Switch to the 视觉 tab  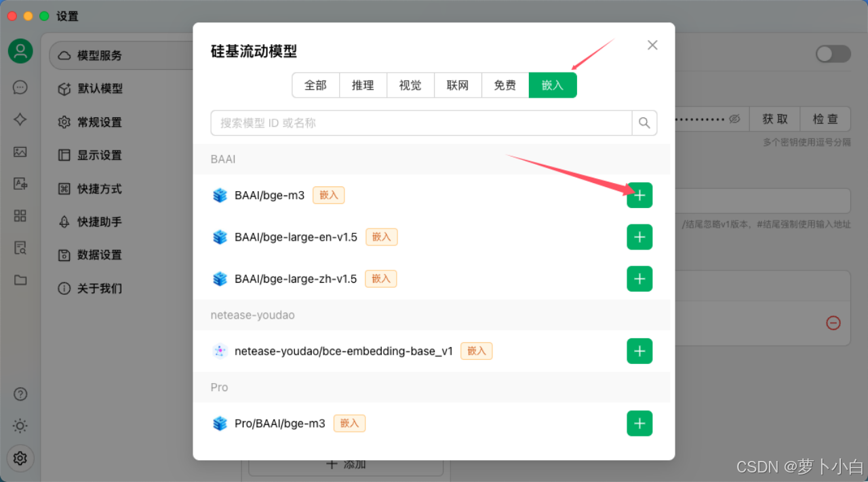pos(410,85)
